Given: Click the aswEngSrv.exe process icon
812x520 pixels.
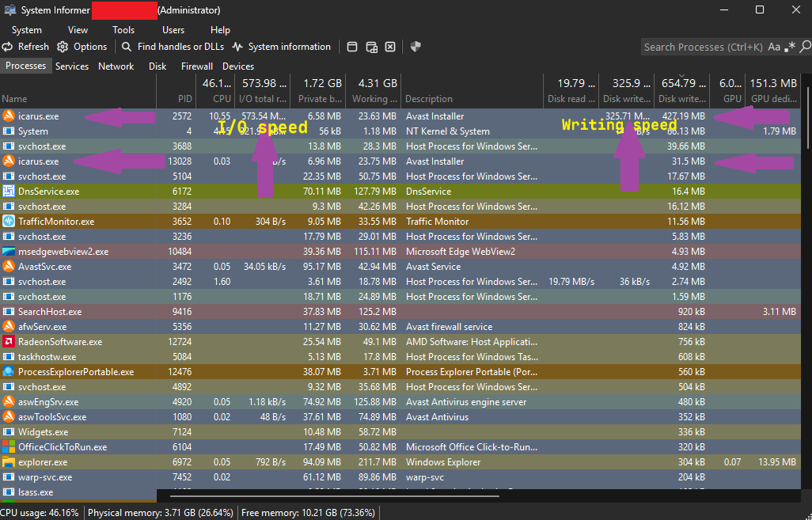Looking at the screenshot, I should point(8,401).
